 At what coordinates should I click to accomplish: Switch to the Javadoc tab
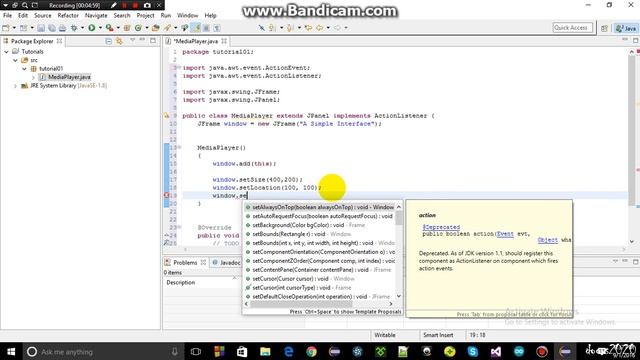tap(227, 262)
